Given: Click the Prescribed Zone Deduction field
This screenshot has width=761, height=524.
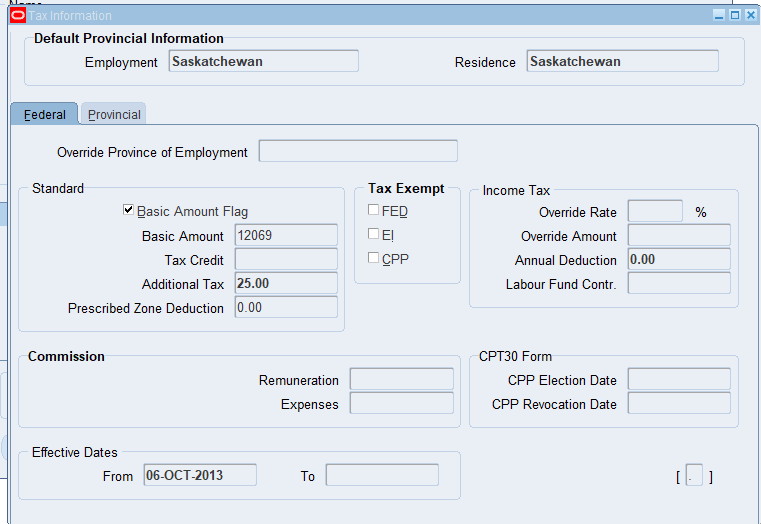Looking at the screenshot, I should click(286, 307).
